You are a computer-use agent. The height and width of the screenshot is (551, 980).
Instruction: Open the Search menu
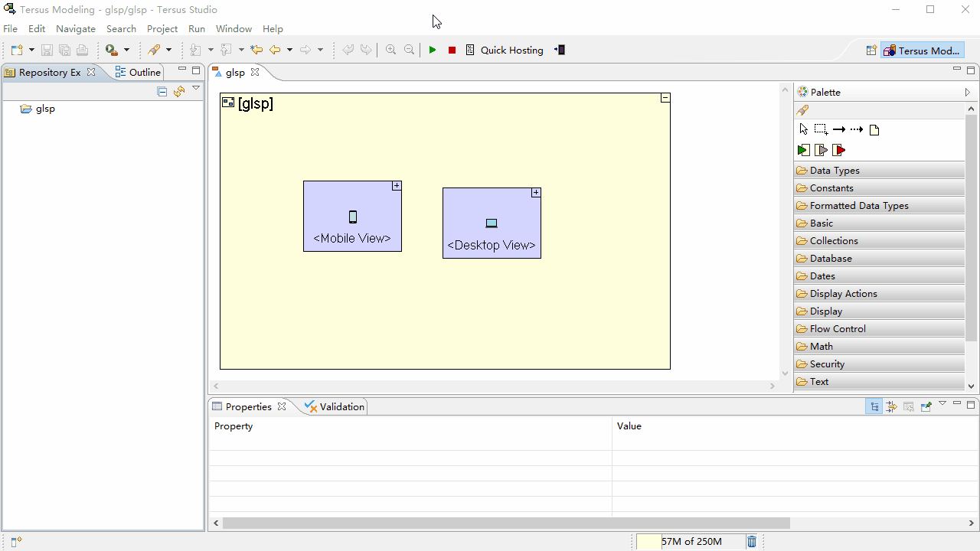pyautogui.click(x=121, y=28)
